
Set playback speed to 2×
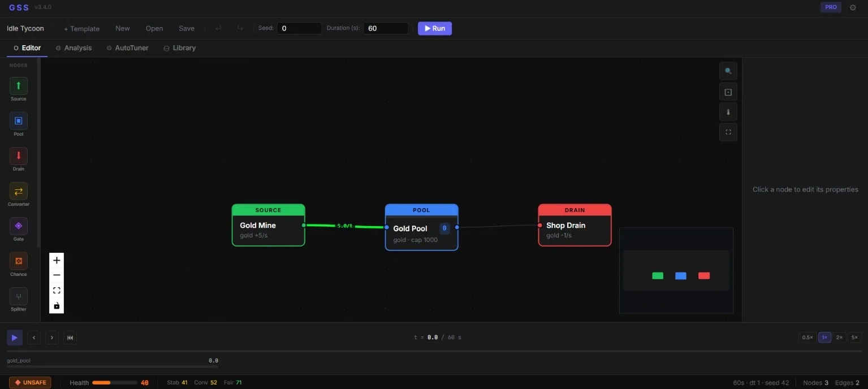[840, 338]
